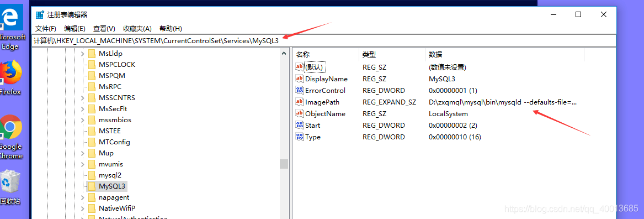Click the registry path address bar
Screen dimensions: 644x219
point(323,41)
